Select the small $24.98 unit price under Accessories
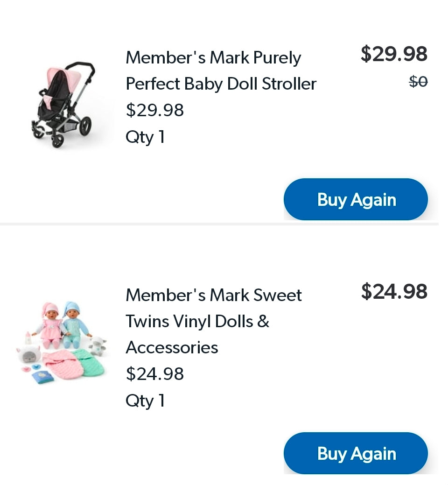The image size is (448, 485). (154, 374)
